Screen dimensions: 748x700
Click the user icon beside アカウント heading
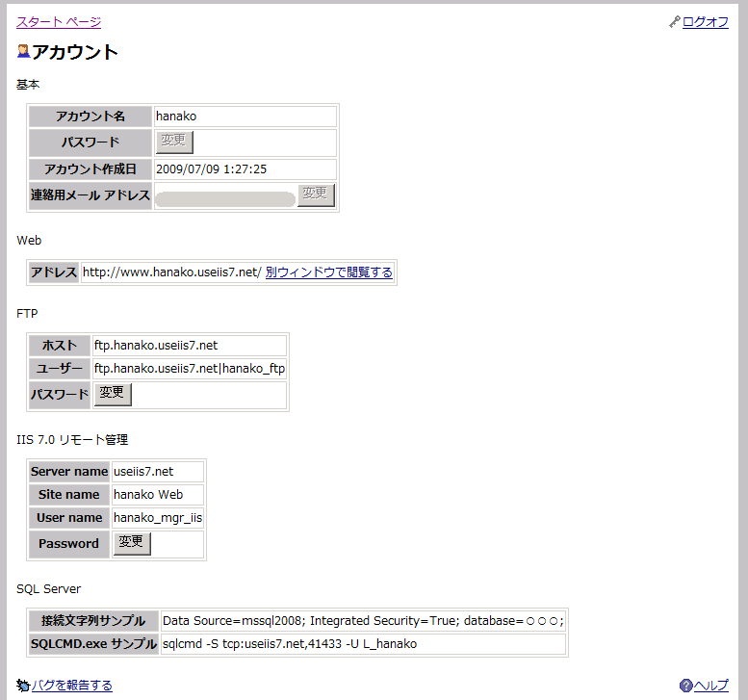pos(24,52)
